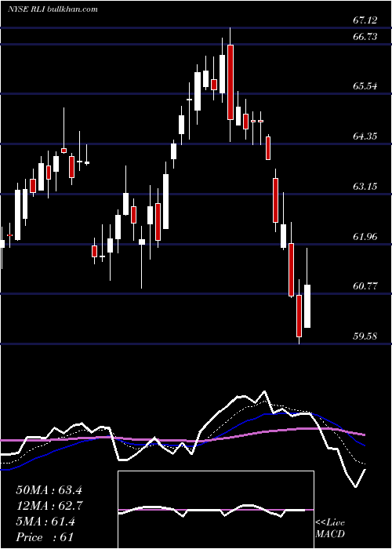Image resolution: width=392 pixels, height=549 pixels.
Task: Click the 65.54 price level label
Action: 365,85
